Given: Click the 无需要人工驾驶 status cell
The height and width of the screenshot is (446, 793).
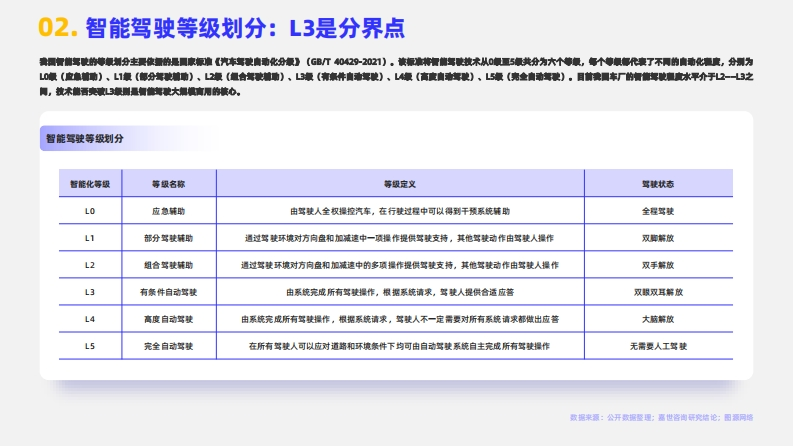Looking at the screenshot, I should click(658, 346).
